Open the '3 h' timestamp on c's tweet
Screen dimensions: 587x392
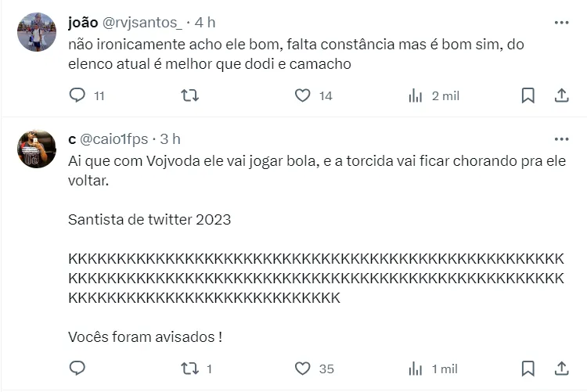pos(170,139)
